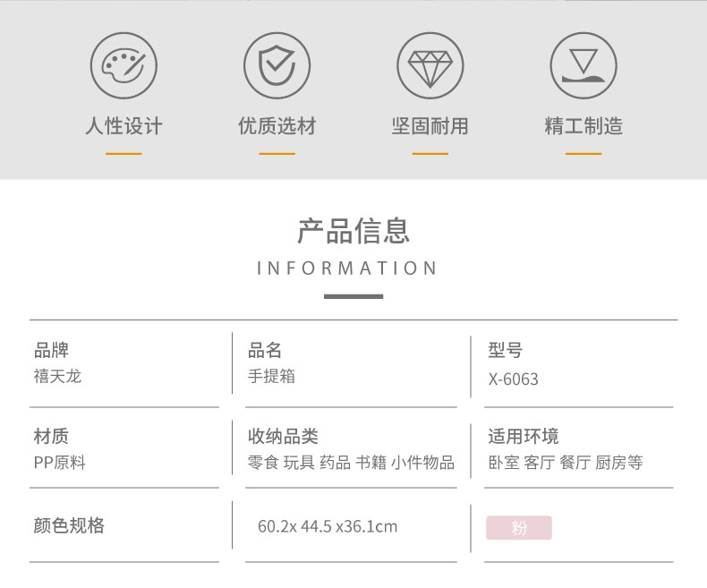Click the pink 粉 color swatch

coord(518,527)
